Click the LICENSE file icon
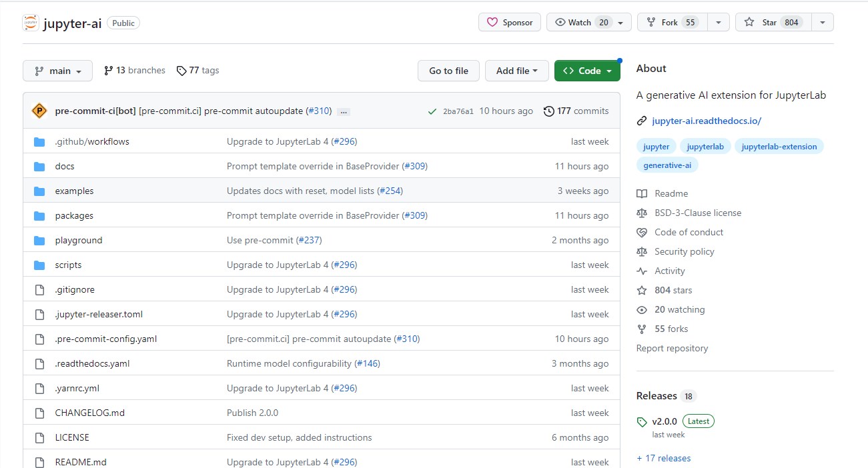Viewport: 868px width, 468px height. pyautogui.click(x=39, y=437)
